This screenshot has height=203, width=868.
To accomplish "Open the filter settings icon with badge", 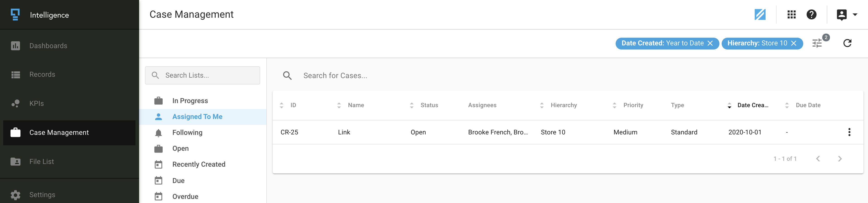I will pos(818,43).
